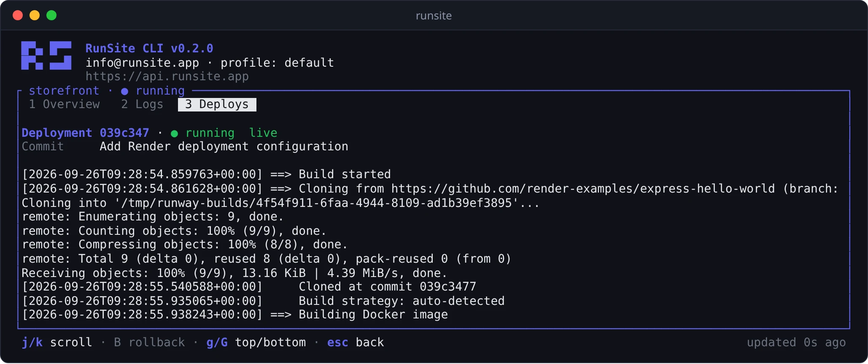Click the green "live" label
Viewport: 868px width, 364px height.
[x=263, y=133]
